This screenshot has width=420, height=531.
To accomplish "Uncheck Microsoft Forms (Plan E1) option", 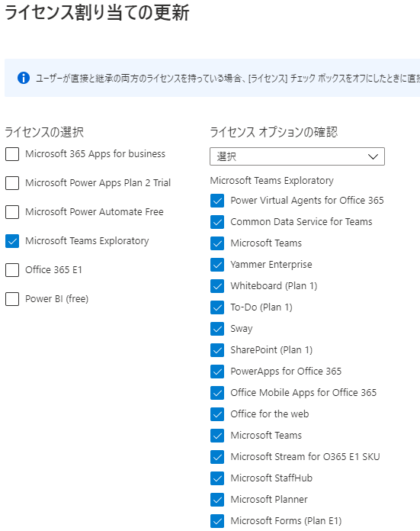I will (217, 520).
